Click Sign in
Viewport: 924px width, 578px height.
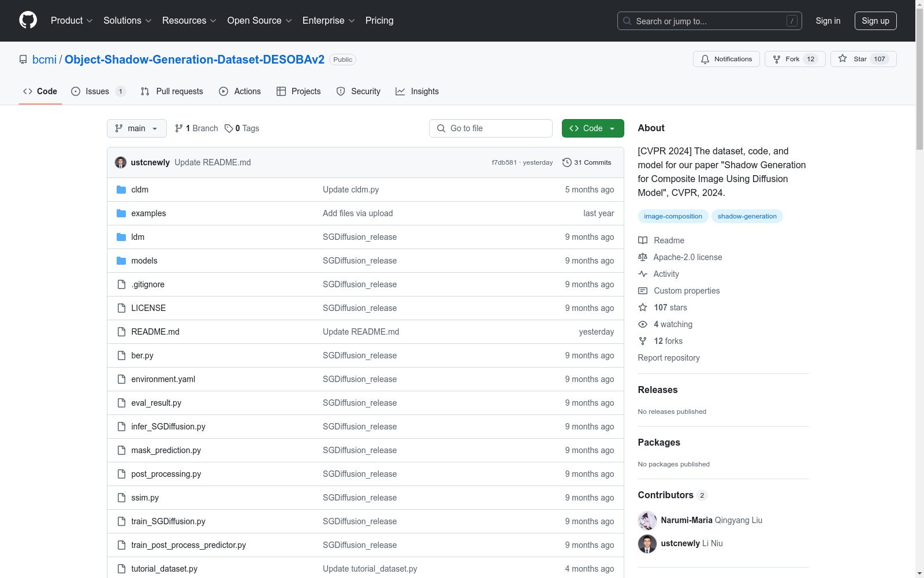click(x=828, y=21)
